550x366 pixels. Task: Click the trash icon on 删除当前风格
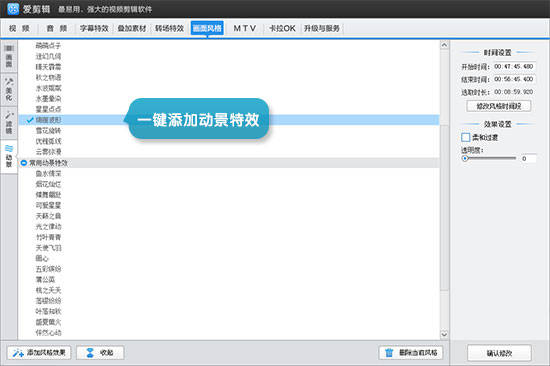[389, 353]
